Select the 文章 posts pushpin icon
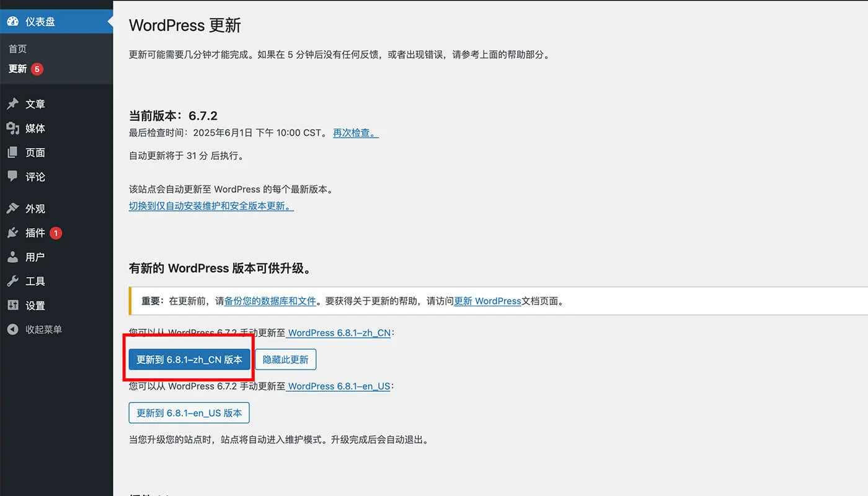This screenshot has height=496, width=868. coord(14,104)
